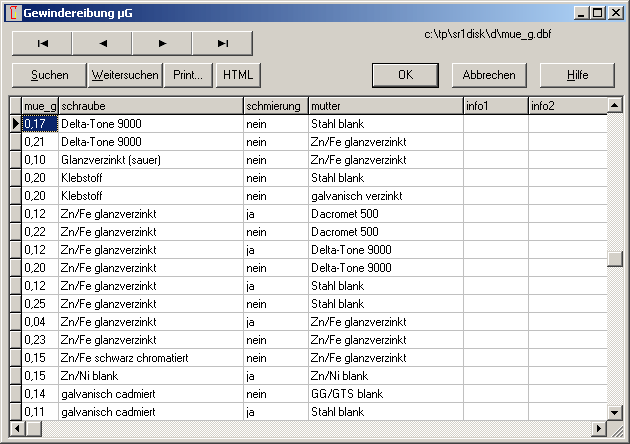Click vertical scrollbar down arrow

pyautogui.click(x=615, y=411)
